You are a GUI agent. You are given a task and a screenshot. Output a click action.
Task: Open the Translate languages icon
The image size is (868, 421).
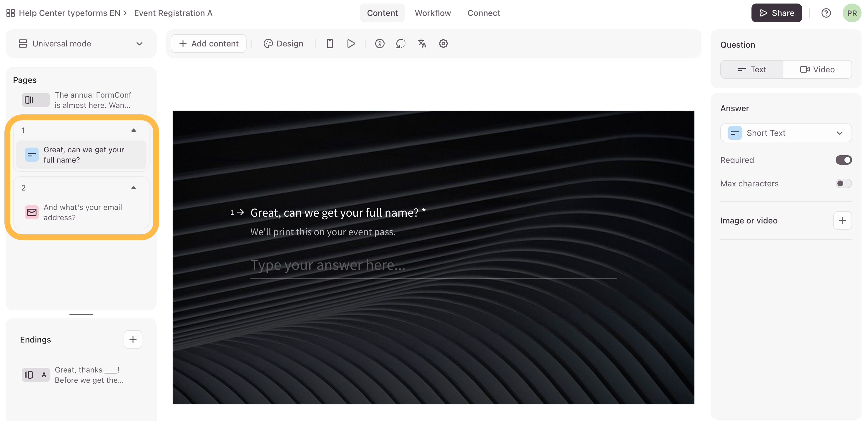[422, 44]
